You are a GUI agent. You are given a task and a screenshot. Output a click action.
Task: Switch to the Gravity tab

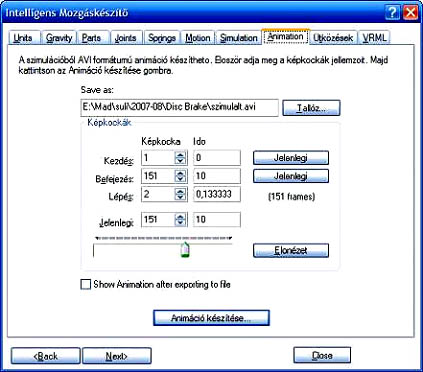click(x=59, y=38)
